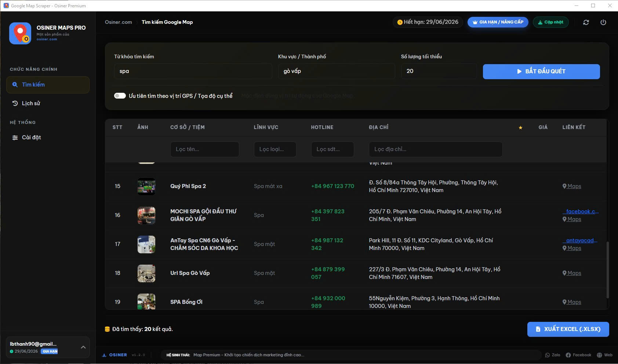Toggle GPS location priority switch
The image size is (618, 364).
click(x=120, y=96)
